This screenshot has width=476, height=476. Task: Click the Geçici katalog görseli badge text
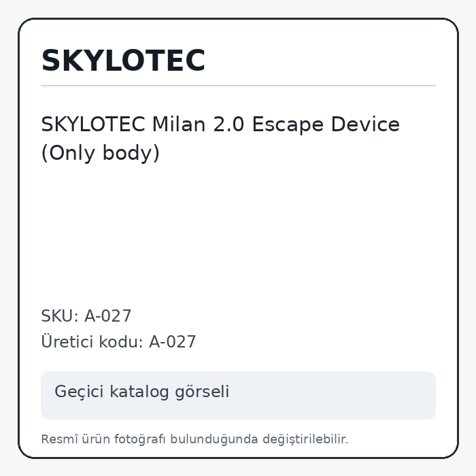point(141,392)
